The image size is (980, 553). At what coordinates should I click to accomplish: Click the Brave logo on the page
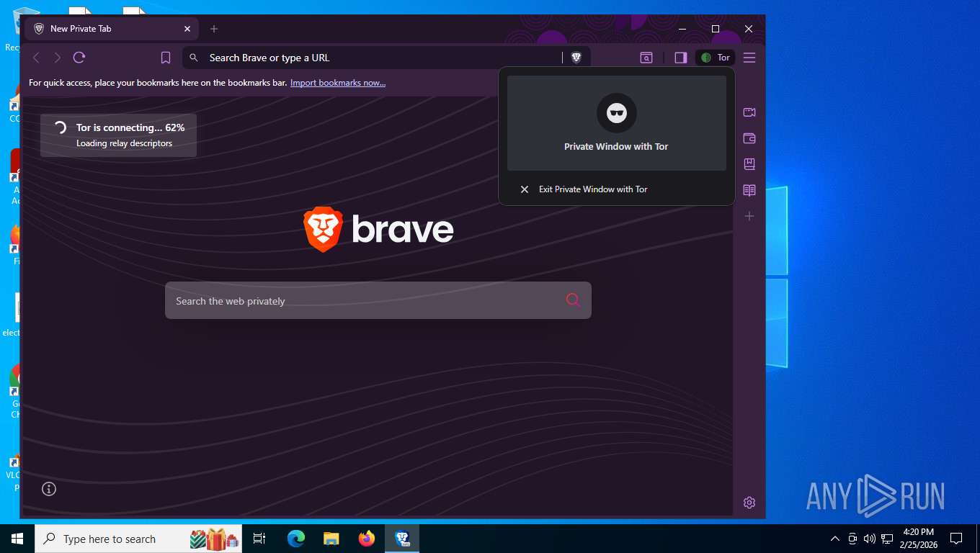378,230
